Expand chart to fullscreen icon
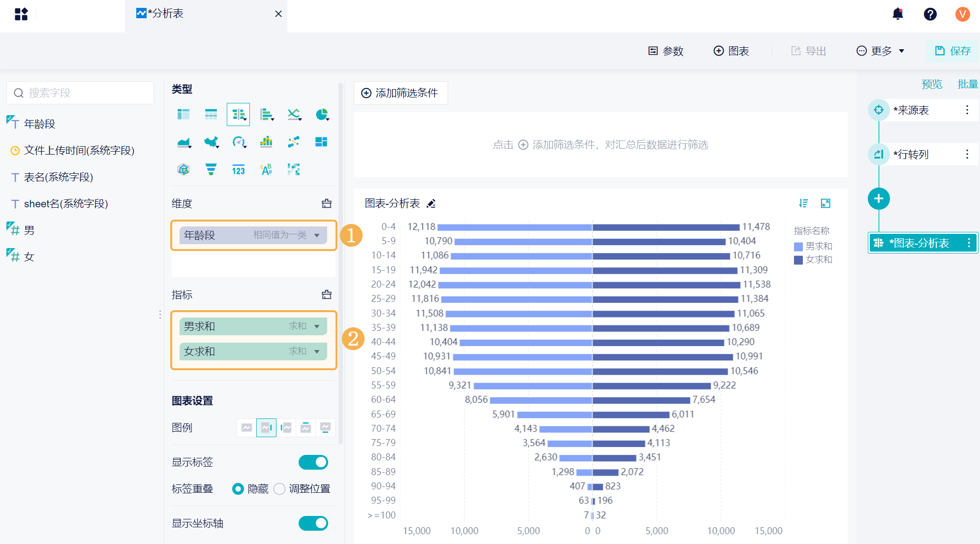Screen dimensions: 980x544 pos(826,203)
